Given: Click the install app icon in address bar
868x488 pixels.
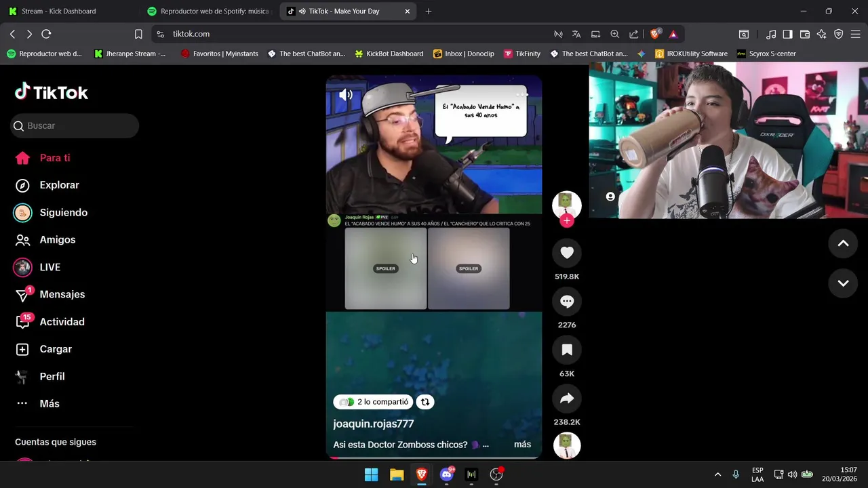Looking at the screenshot, I should 595,34.
